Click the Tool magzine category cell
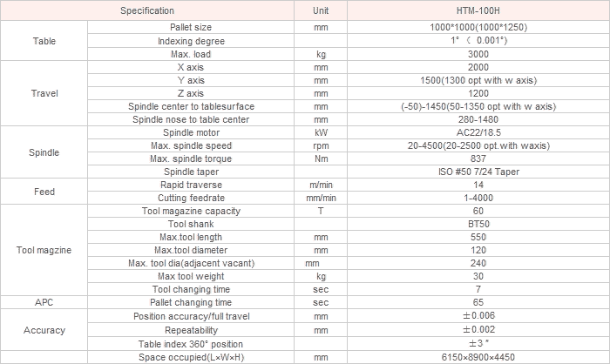 coord(44,250)
